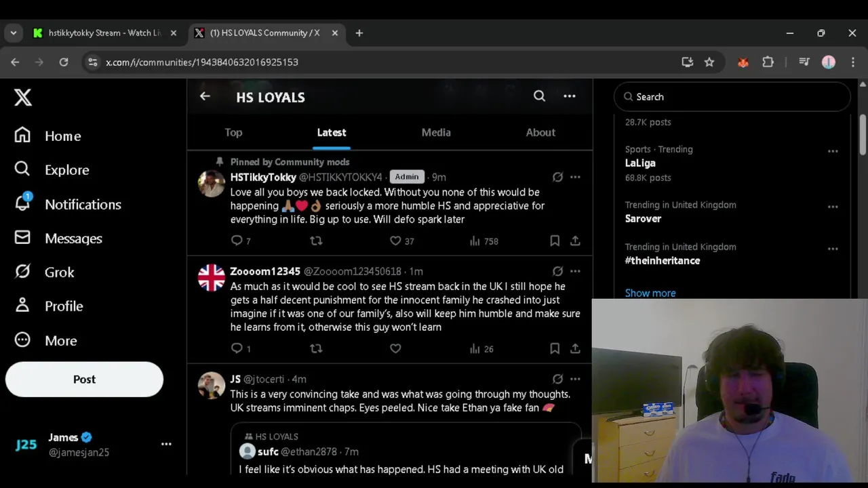Open a new browser tab
The width and height of the screenshot is (868, 488).
359,33
